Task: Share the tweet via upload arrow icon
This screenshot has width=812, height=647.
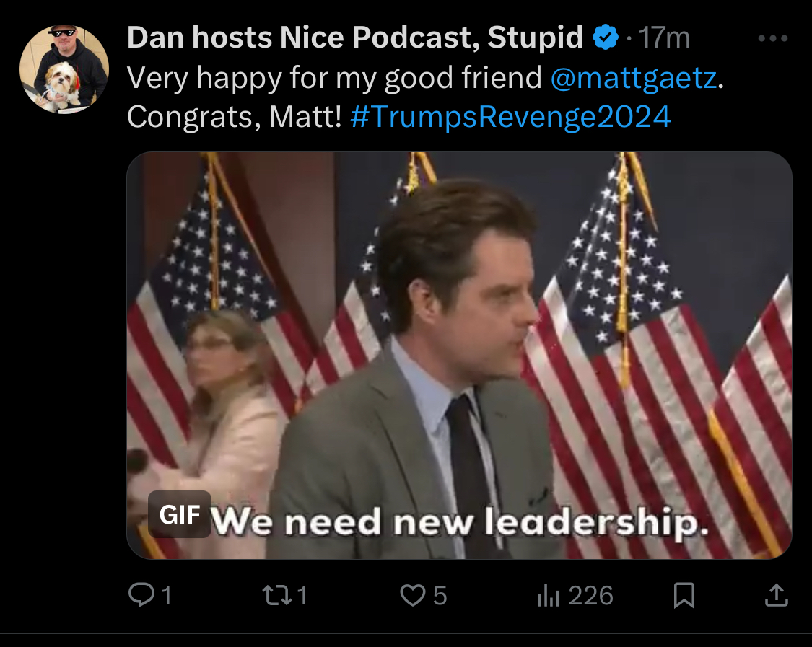Action: point(776,595)
